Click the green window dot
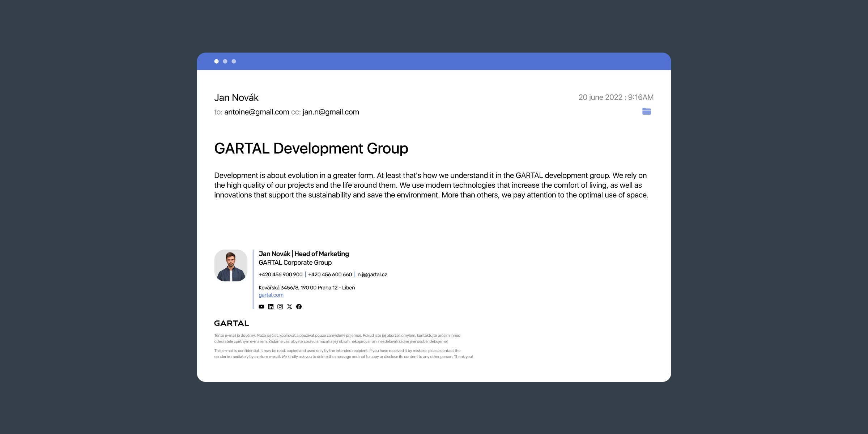 click(x=234, y=61)
